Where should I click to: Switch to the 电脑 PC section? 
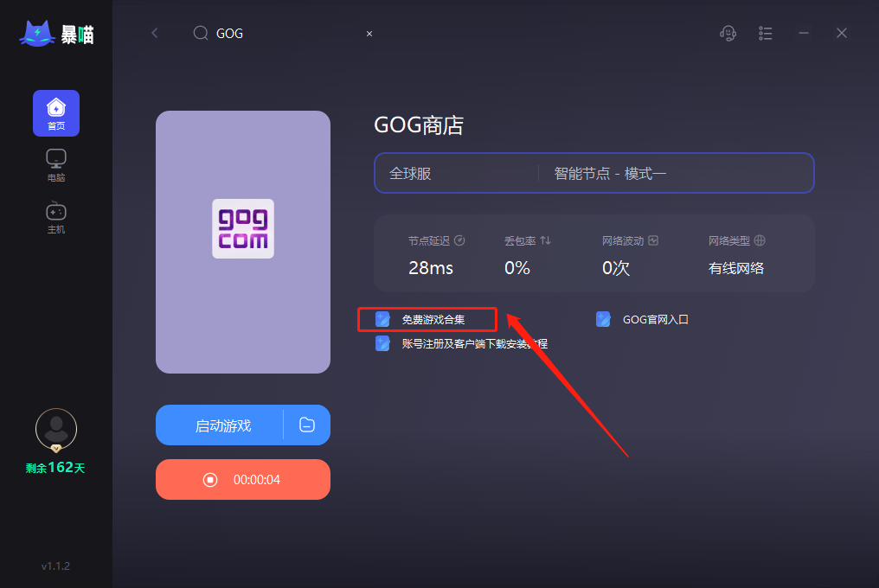(56, 165)
